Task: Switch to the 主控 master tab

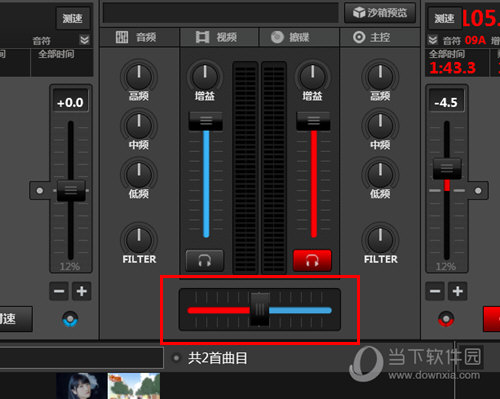Action: point(380,37)
